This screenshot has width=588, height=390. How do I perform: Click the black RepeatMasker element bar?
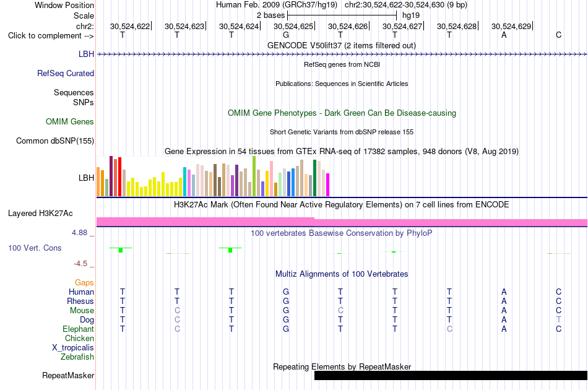pos(451,375)
